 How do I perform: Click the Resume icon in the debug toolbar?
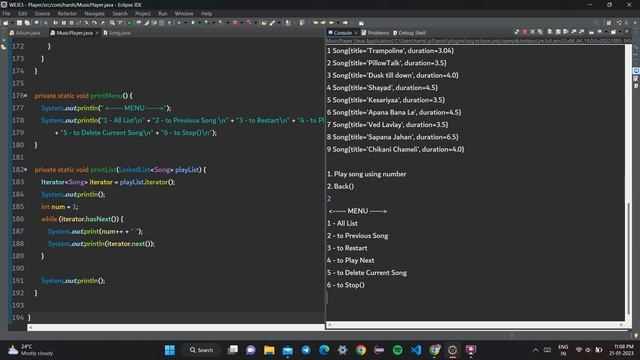pyautogui.click(x=55, y=23)
